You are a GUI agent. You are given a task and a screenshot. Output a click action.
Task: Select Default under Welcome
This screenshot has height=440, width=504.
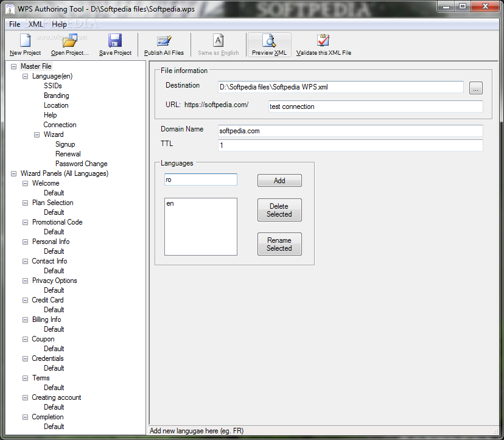[x=54, y=193]
